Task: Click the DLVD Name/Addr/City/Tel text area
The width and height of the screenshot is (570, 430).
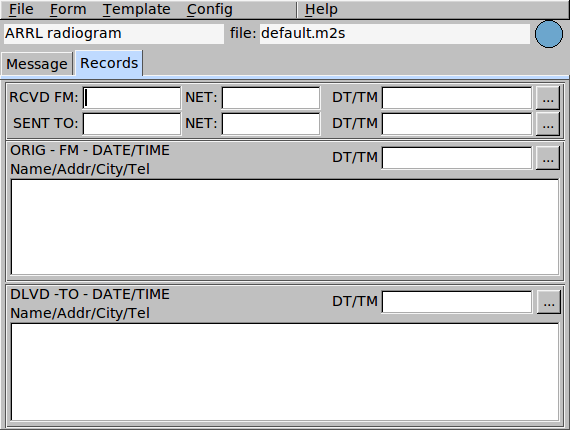Action: [285, 372]
